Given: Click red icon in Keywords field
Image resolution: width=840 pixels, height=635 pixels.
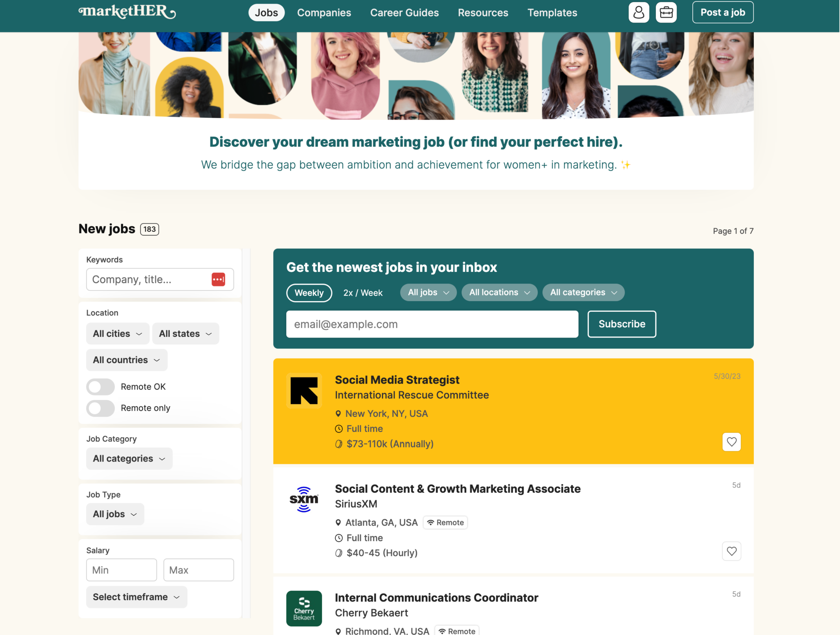Looking at the screenshot, I should pos(218,279).
